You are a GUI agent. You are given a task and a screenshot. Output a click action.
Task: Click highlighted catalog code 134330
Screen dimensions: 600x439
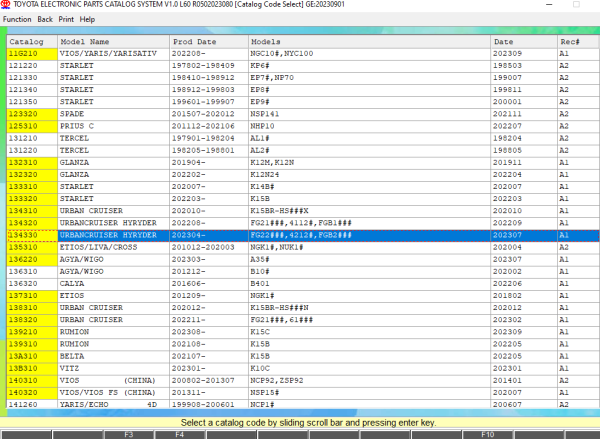click(32, 235)
